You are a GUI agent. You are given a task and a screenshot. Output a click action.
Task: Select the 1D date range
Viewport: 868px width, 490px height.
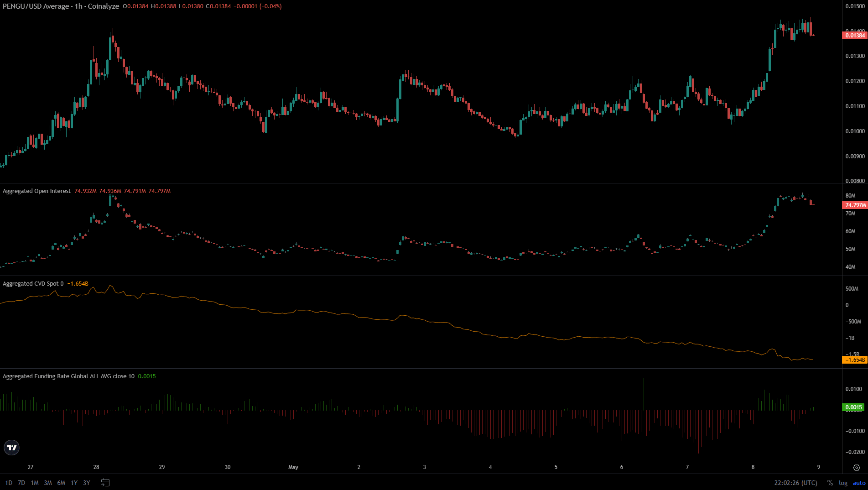[9, 483]
